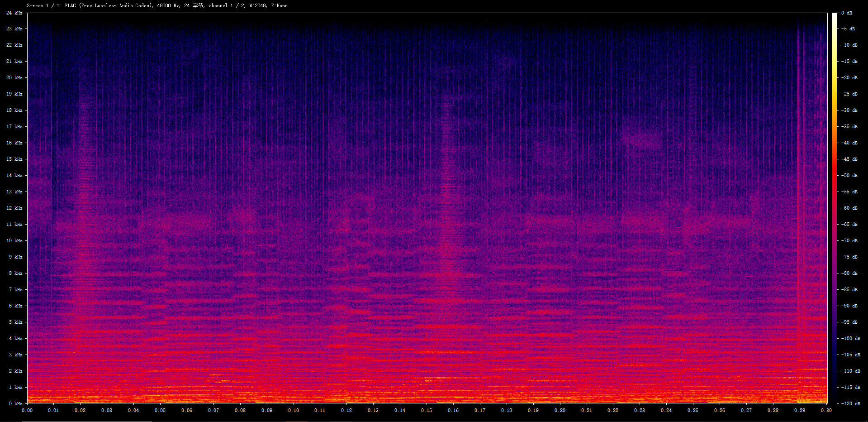The width and height of the screenshot is (868, 422).
Task: Click the "16 kHz" axis label
Action: point(14,143)
